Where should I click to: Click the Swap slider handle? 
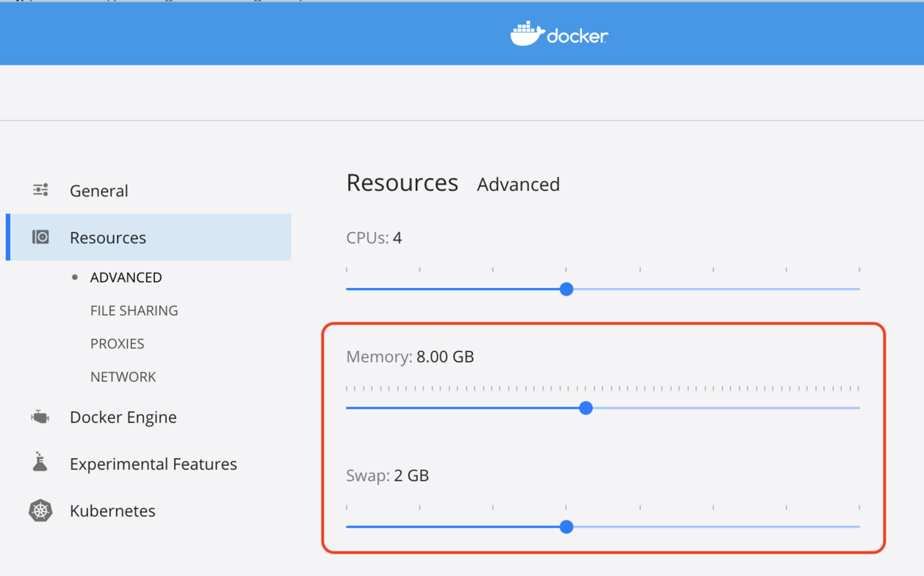(567, 527)
